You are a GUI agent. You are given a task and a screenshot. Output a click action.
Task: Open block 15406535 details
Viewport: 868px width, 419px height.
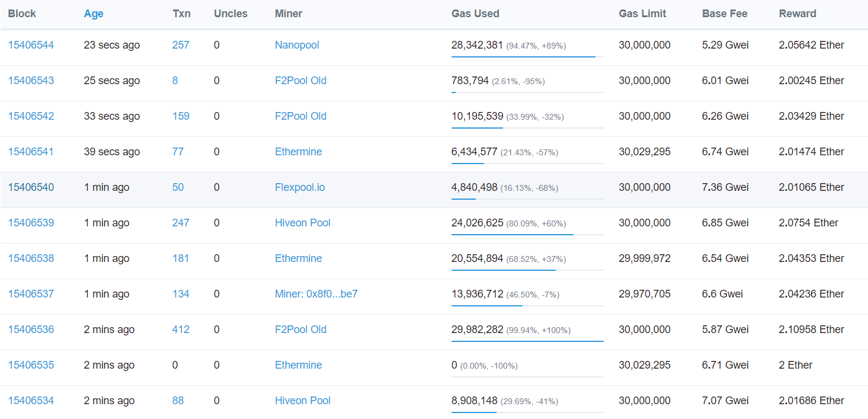pos(31,365)
